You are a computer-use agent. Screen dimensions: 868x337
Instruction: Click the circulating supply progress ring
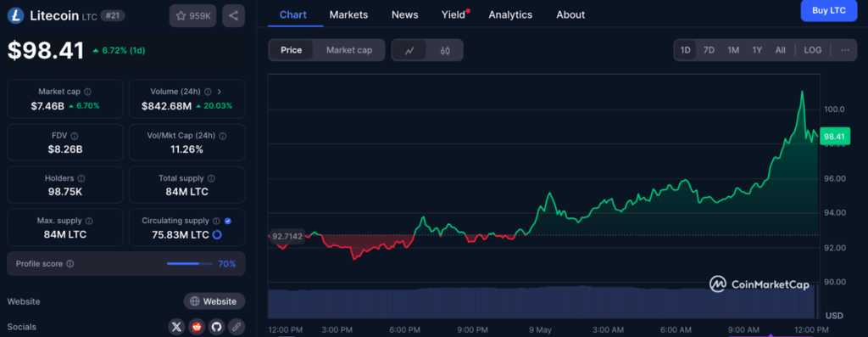pos(217,234)
